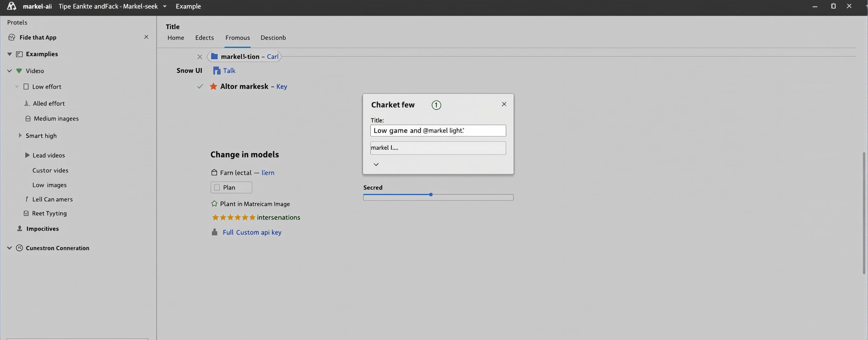Click the Secred progress bar
Image resolution: width=868 pixels, height=340 pixels.
click(438, 198)
